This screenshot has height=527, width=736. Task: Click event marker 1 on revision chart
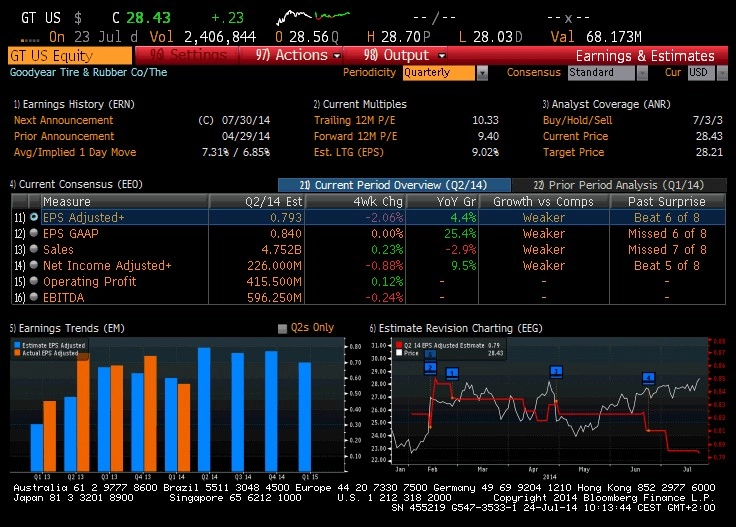pos(452,374)
